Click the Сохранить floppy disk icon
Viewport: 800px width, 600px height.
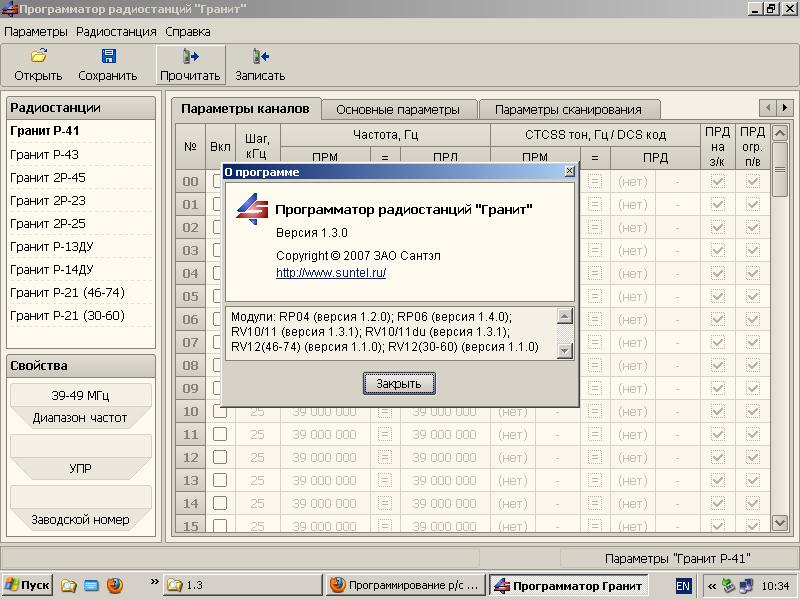[x=108, y=56]
